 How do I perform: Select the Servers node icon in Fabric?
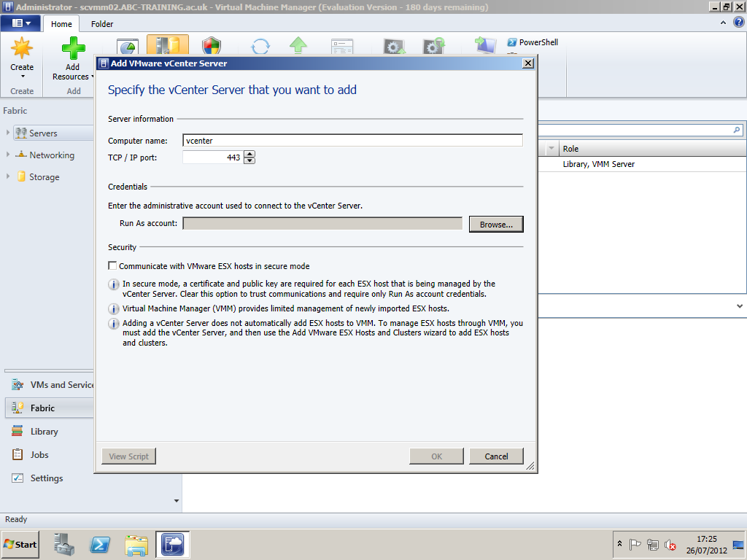20,133
